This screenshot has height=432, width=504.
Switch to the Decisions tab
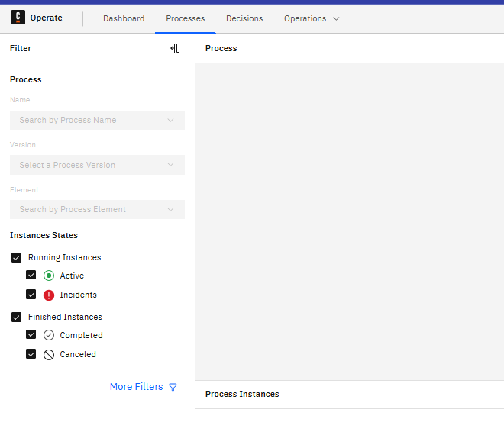(244, 18)
